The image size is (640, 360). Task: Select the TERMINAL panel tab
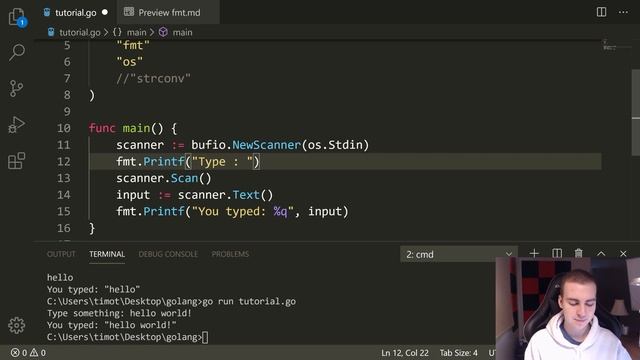[107, 254]
